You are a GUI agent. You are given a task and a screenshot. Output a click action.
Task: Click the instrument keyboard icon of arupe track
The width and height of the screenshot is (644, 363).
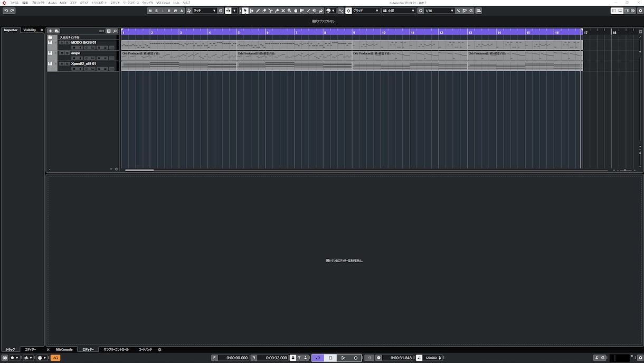[x=50, y=53]
